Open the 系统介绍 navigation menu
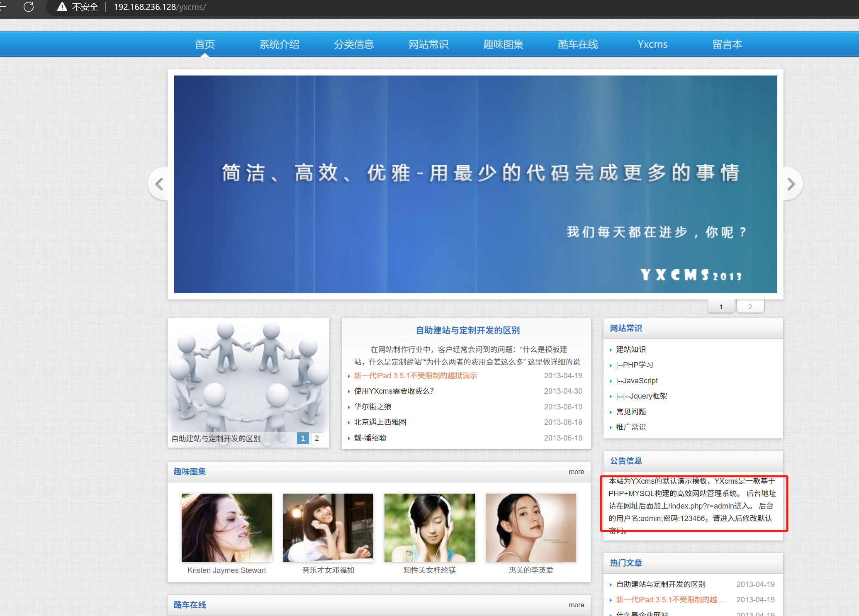The width and height of the screenshot is (859, 616). click(279, 44)
